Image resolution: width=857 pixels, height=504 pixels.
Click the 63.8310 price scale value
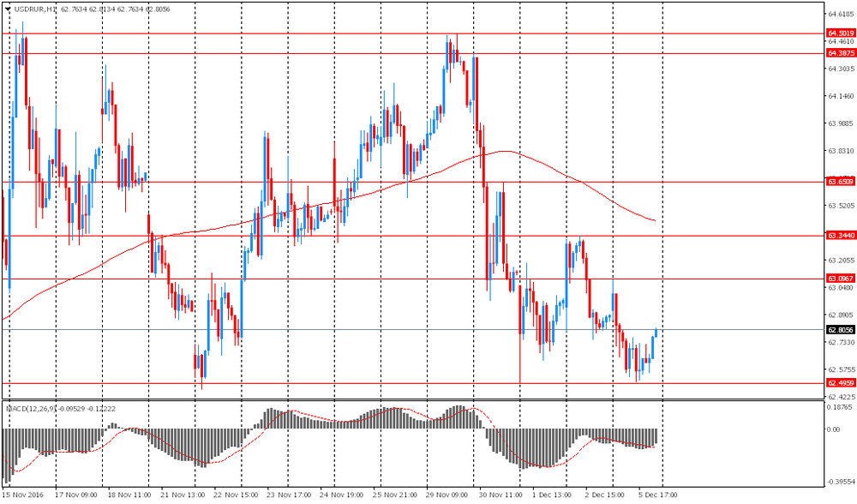tap(842, 151)
